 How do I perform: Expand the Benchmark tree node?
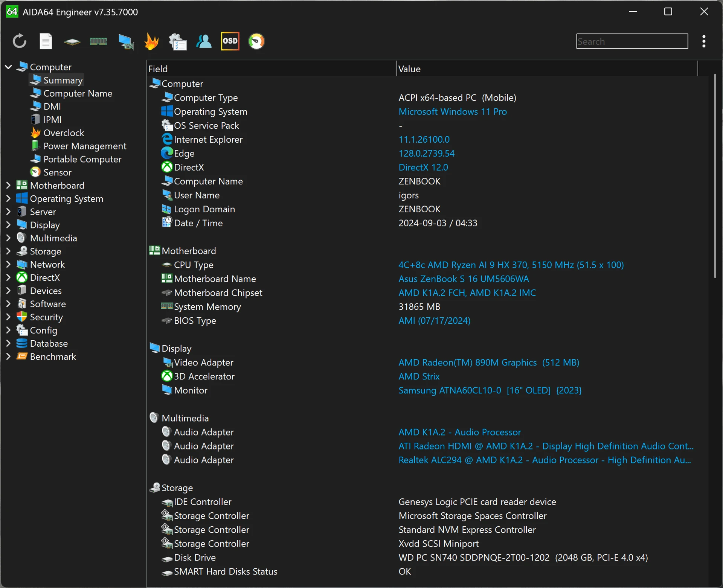tap(8, 356)
